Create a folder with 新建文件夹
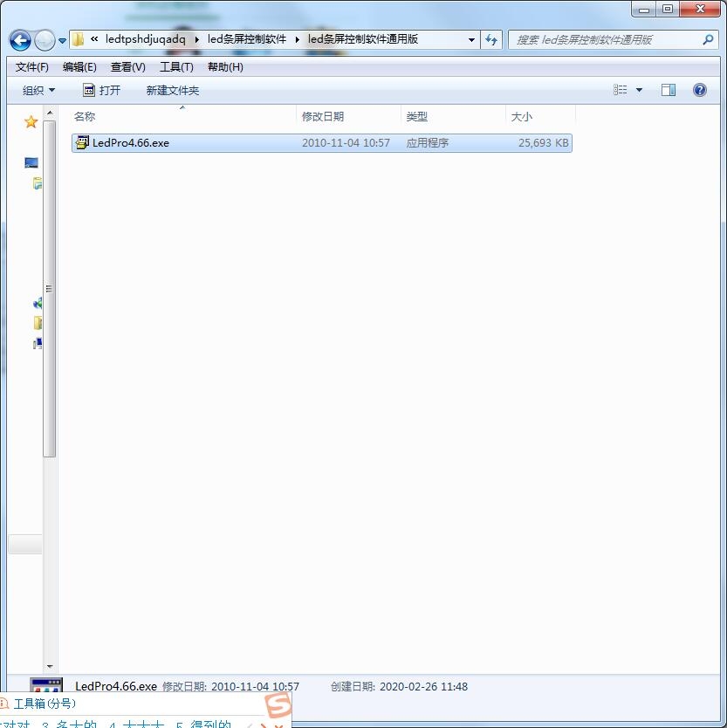The width and height of the screenshot is (727, 728). click(x=172, y=91)
